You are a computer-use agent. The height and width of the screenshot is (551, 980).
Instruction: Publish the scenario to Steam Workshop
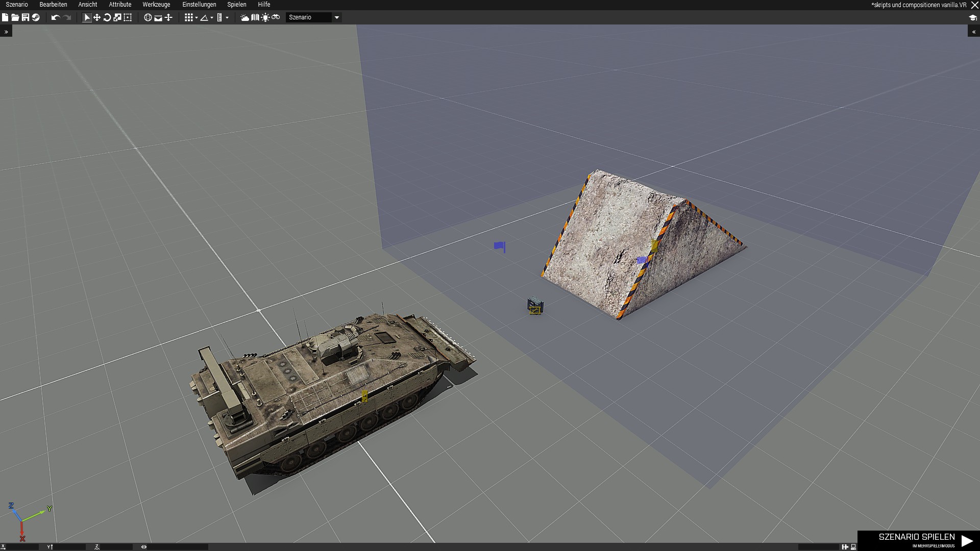36,17
